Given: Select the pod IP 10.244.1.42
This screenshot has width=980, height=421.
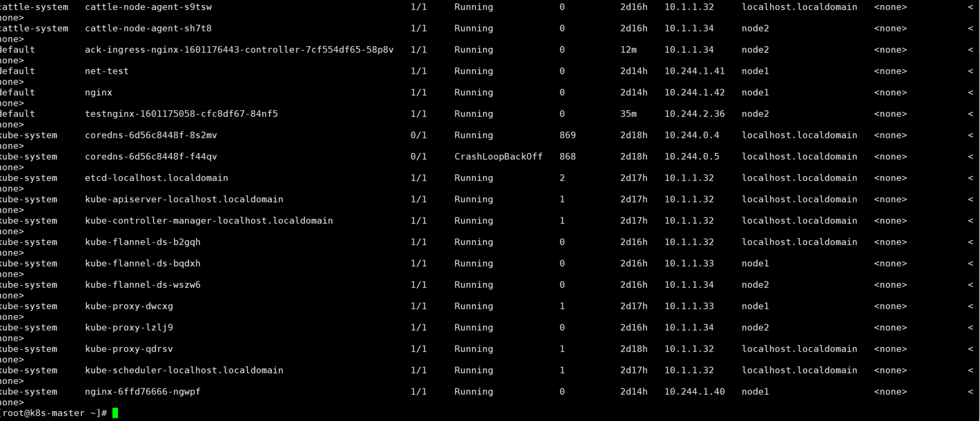Looking at the screenshot, I should click(x=694, y=93).
